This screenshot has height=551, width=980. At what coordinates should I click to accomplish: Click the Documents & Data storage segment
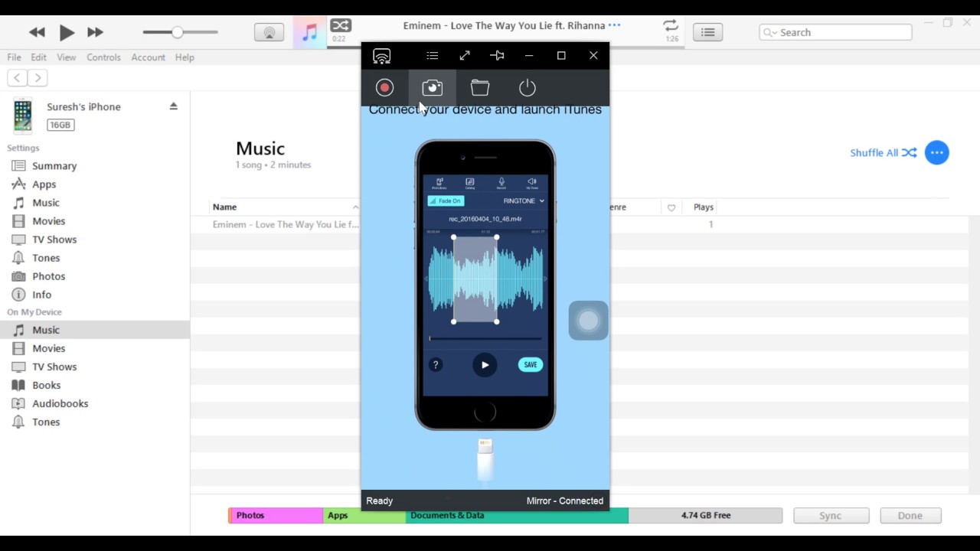pos(517,516)
